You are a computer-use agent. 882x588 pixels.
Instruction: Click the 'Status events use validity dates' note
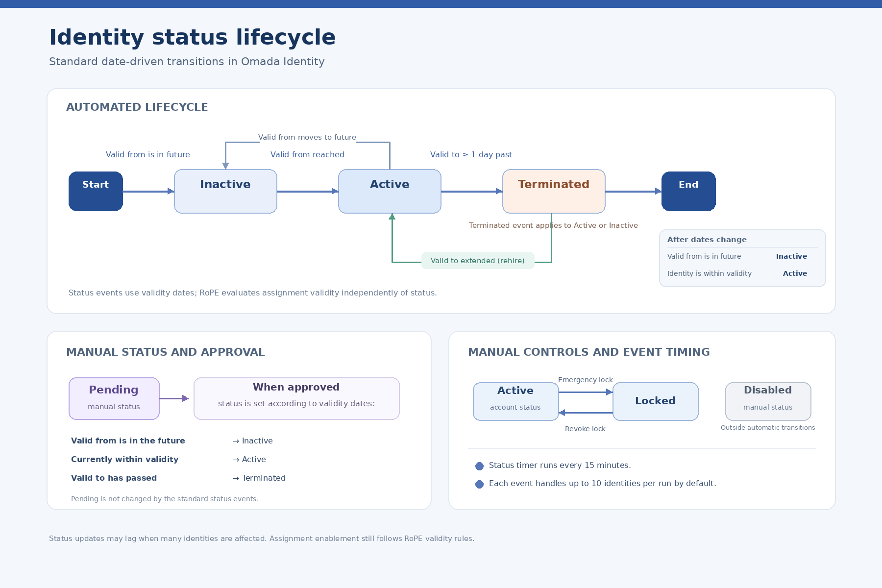pyautogui.click(x=253, y=293)
